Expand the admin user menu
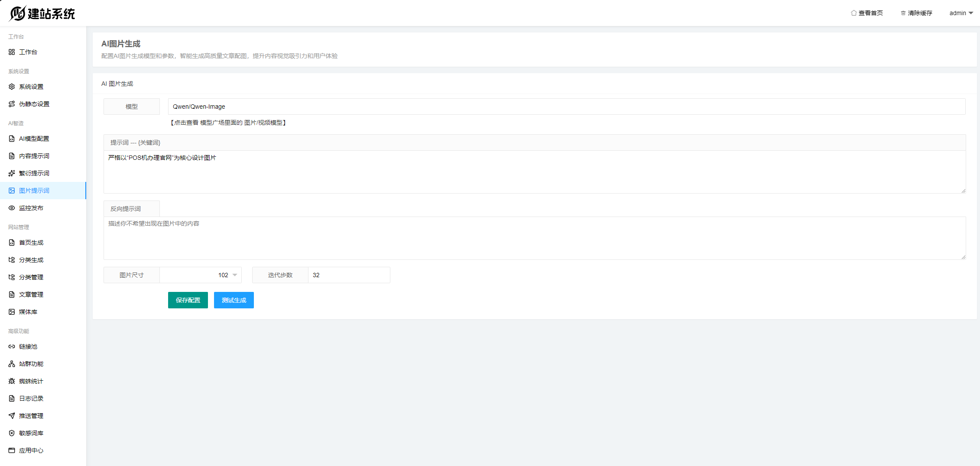The height and width of the screenshot is (466, 980). click(x=961, y=13)
